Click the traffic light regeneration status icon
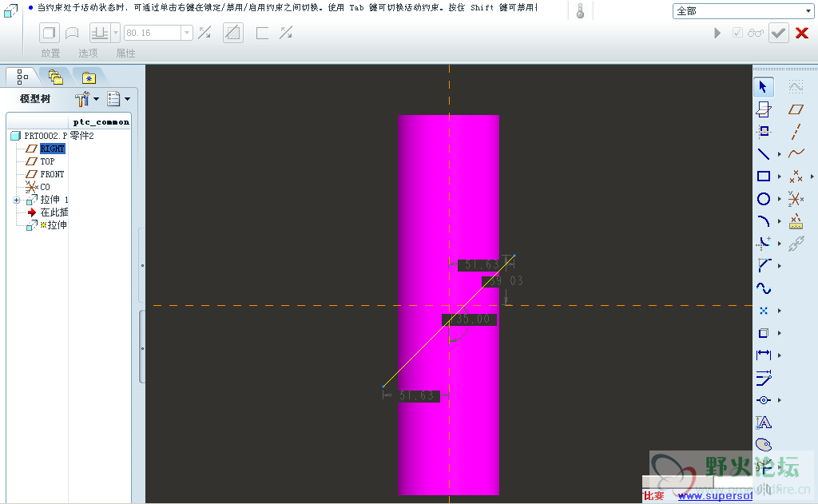The width and height of the screenshot is (818, 504). [x=580, y=11]
